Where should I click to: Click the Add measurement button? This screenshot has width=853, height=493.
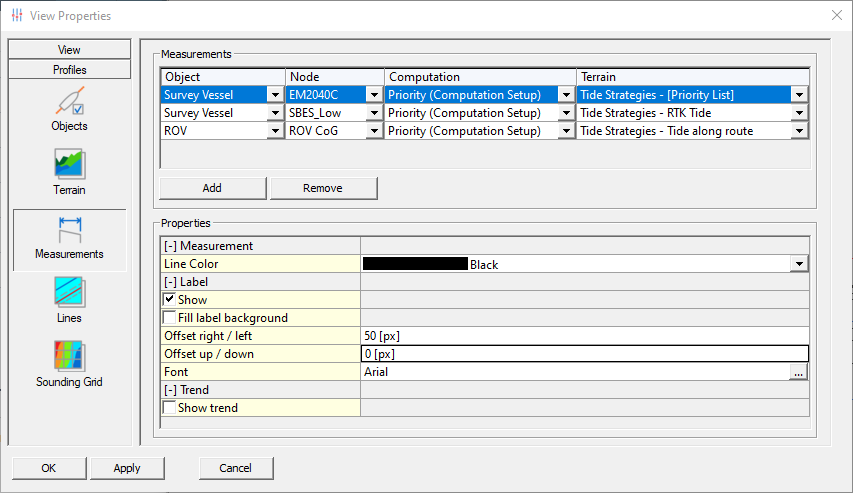point(212,188)
